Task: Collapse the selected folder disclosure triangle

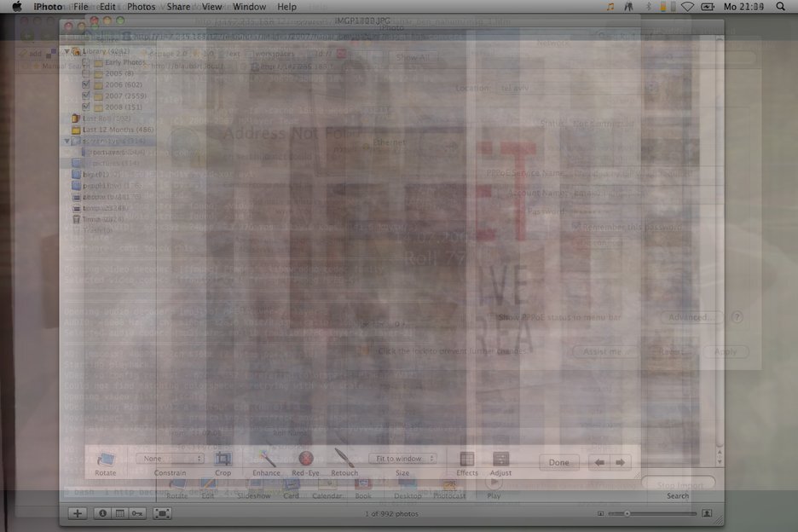Action: click(x=66, y=141)
